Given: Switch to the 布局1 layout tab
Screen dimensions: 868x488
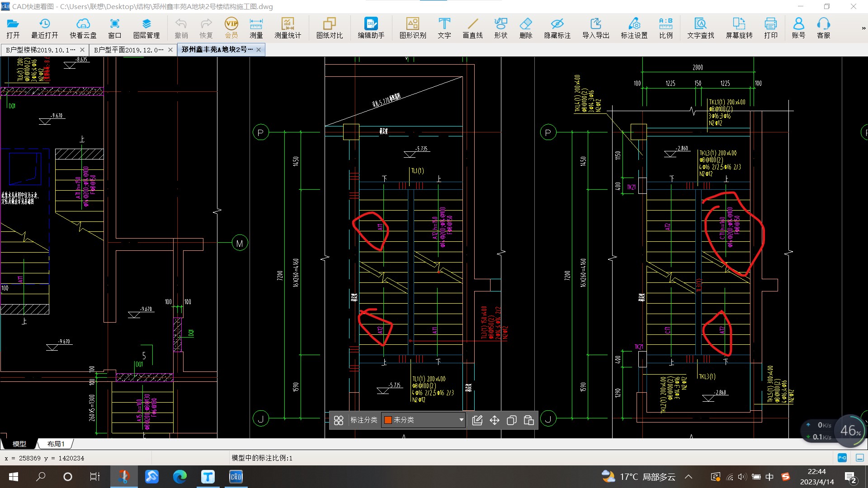Looking at the screenshot, I should pos(56,444).
